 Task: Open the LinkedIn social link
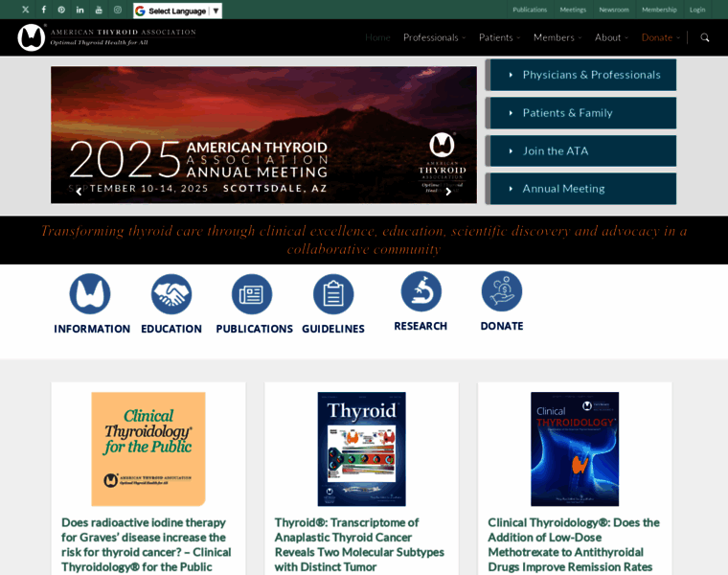[80, 10]
